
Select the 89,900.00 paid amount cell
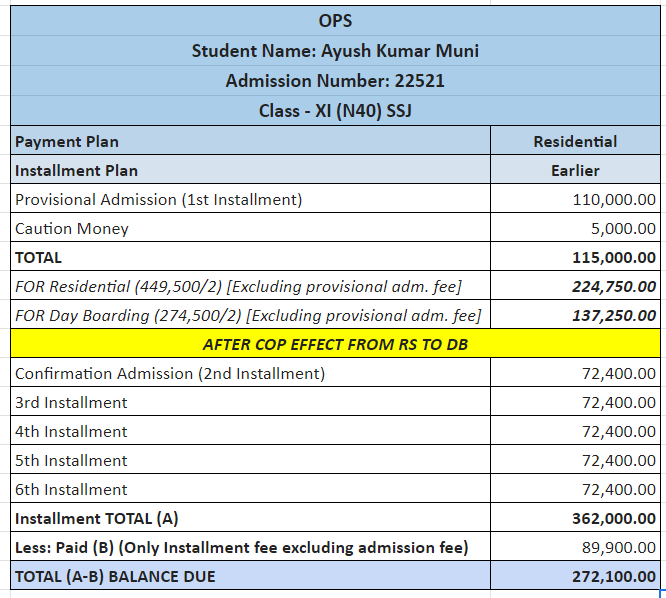tap(575, 547)
